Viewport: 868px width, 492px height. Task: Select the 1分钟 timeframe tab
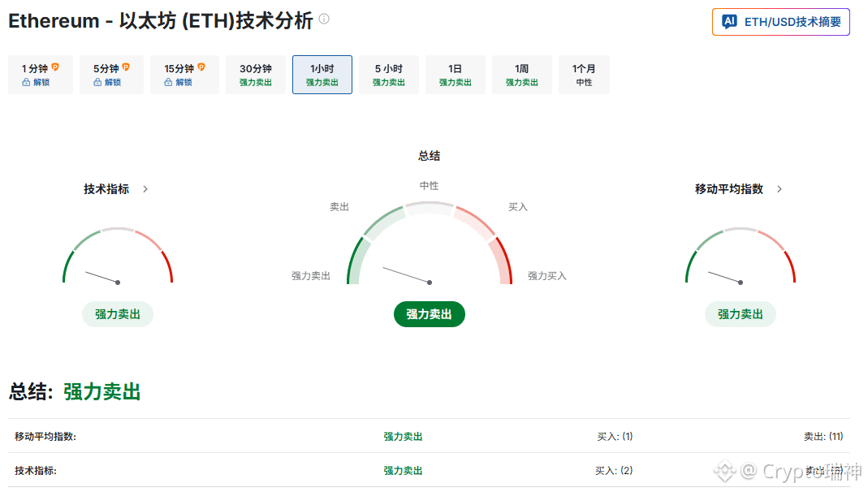click(41, 75)
